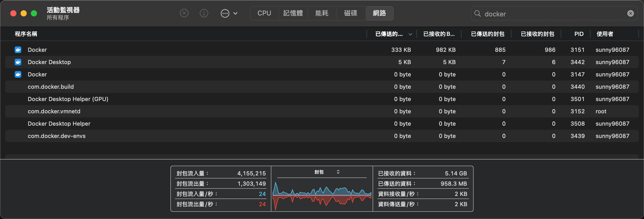644x219 pixels.
Task: Click the 已接收的資料 5.14 GB value
Action: click(456, 173)
